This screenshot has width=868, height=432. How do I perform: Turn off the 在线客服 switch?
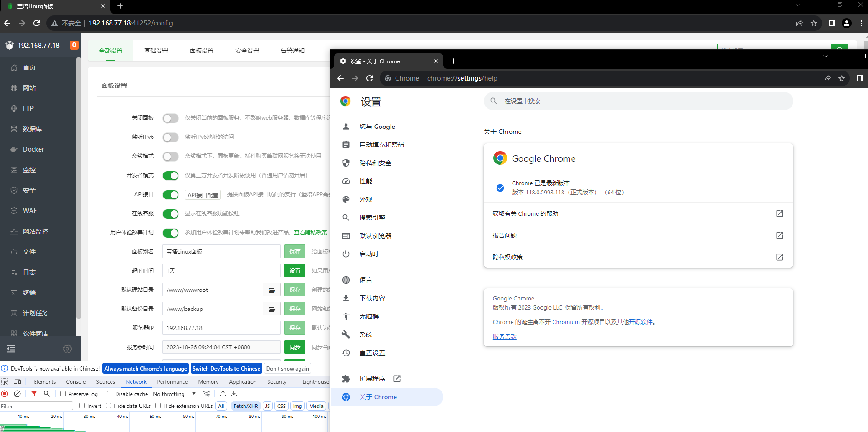point(171,214)
